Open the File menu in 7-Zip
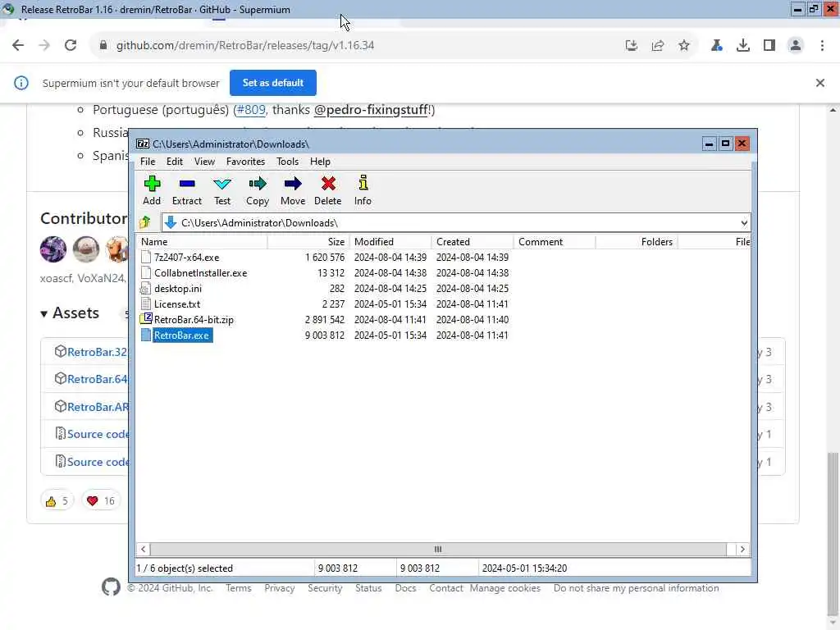Screen dimensions: 840x630 pos(148,162)
